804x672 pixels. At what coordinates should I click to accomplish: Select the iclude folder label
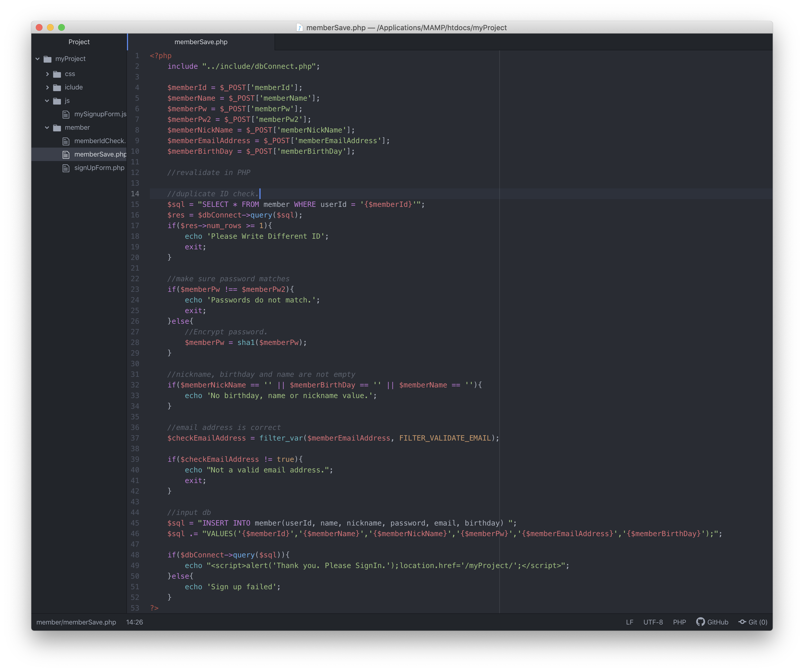coord(74,87)
